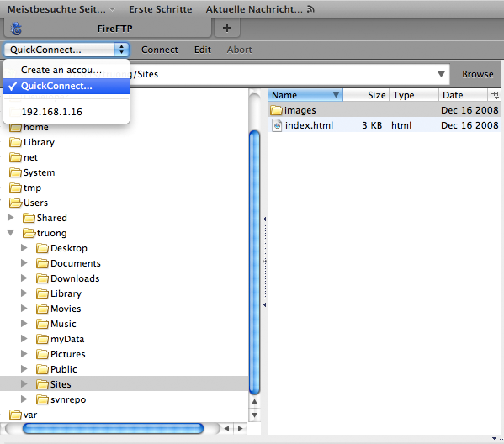Click the Documents folder icon
Screen dimensions: 504x444
pyautogui.click(x=42, y=263)
